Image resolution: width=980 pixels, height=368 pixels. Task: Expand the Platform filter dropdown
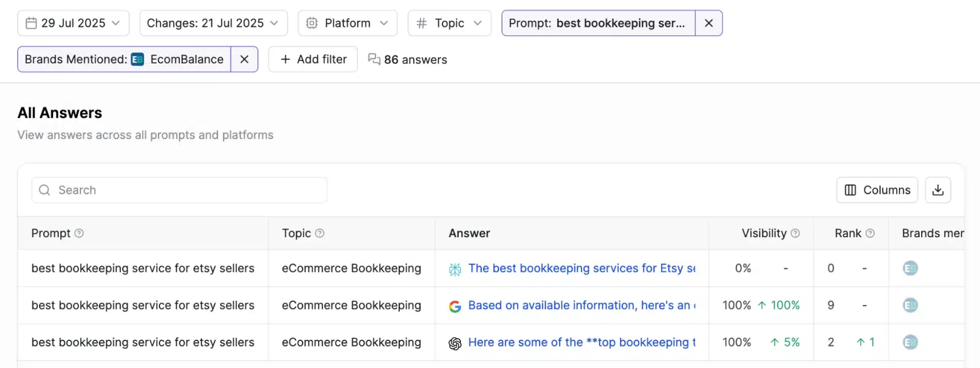347,23
